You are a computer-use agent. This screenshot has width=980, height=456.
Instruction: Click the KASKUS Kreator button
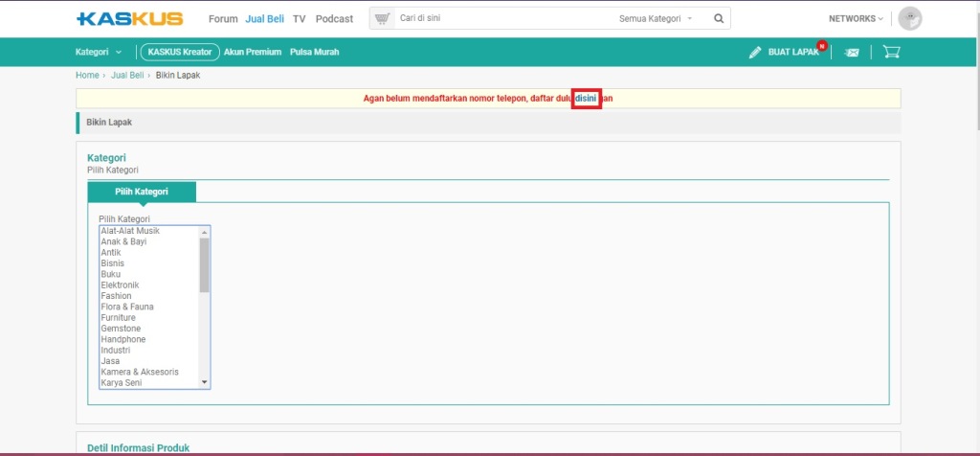180,52
